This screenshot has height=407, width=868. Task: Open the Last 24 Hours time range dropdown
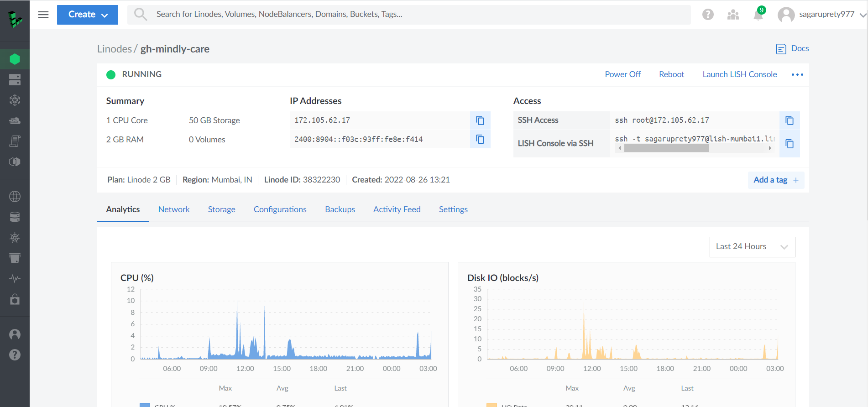[752, 247]
